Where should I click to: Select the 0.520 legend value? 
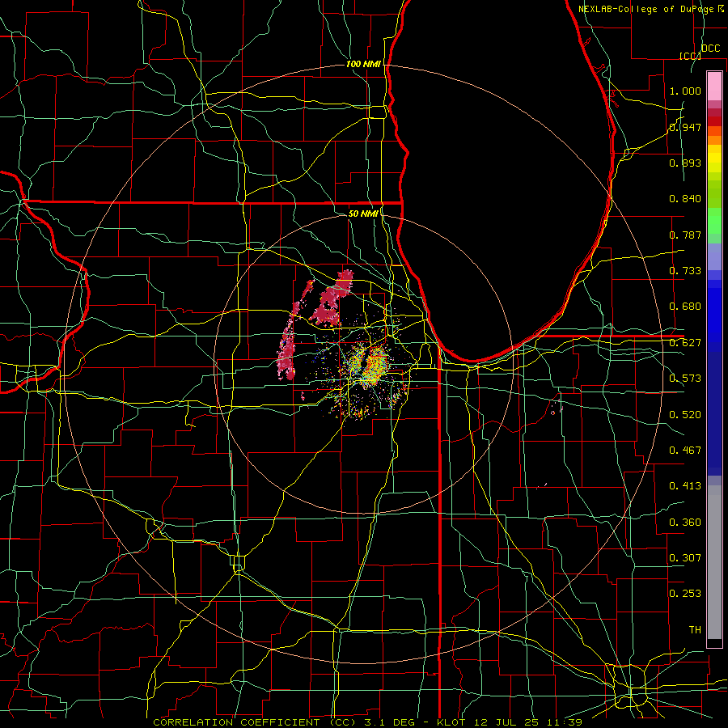click(x=685, y=415)
